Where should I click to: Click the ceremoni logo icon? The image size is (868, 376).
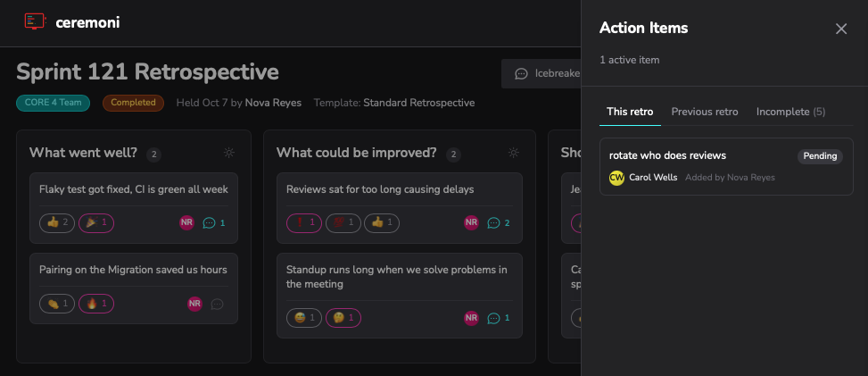click(36, 21)
